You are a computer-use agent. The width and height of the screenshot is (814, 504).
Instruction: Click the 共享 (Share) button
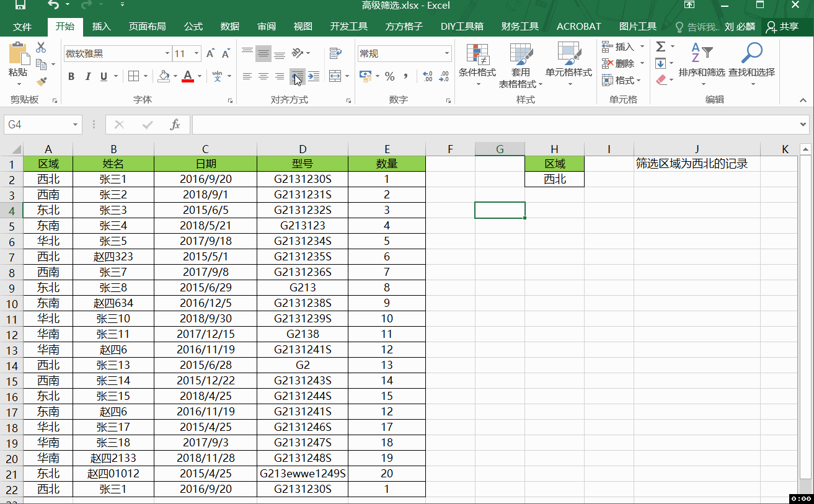click(x=782, y=27)
